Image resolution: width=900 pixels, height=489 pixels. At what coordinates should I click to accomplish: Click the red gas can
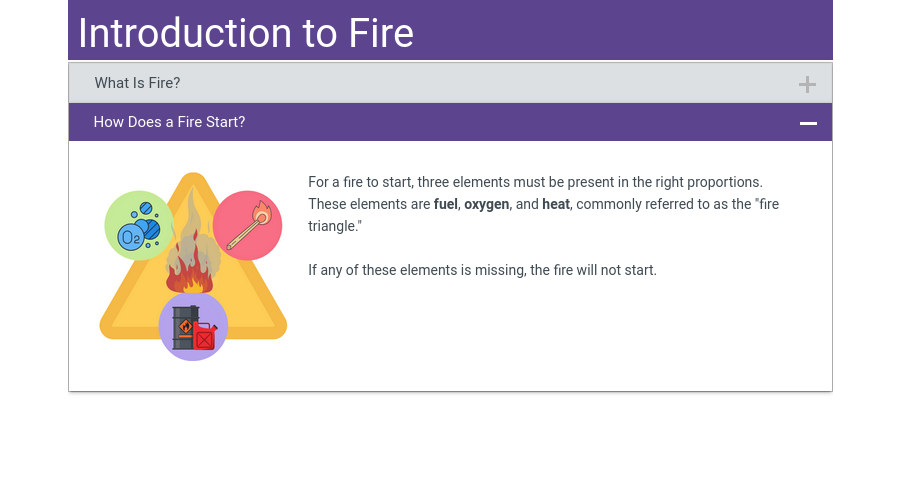coord(205,337)
